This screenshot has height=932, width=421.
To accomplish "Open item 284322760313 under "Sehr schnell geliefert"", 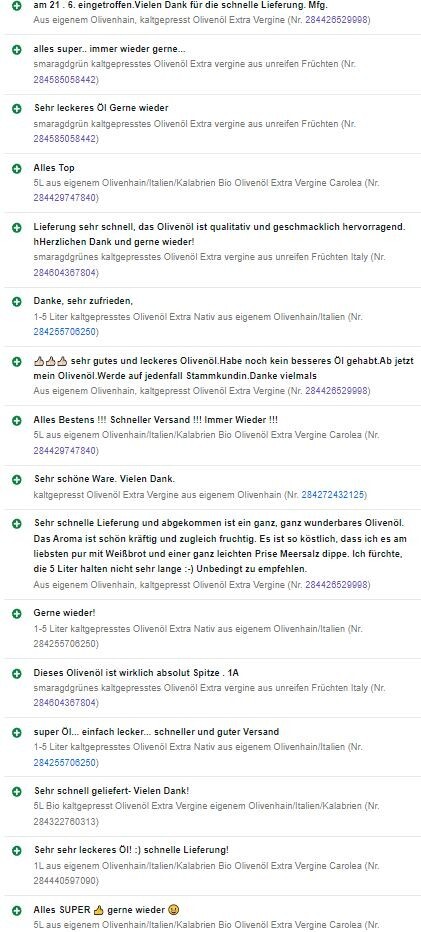I will coord(65,821).
